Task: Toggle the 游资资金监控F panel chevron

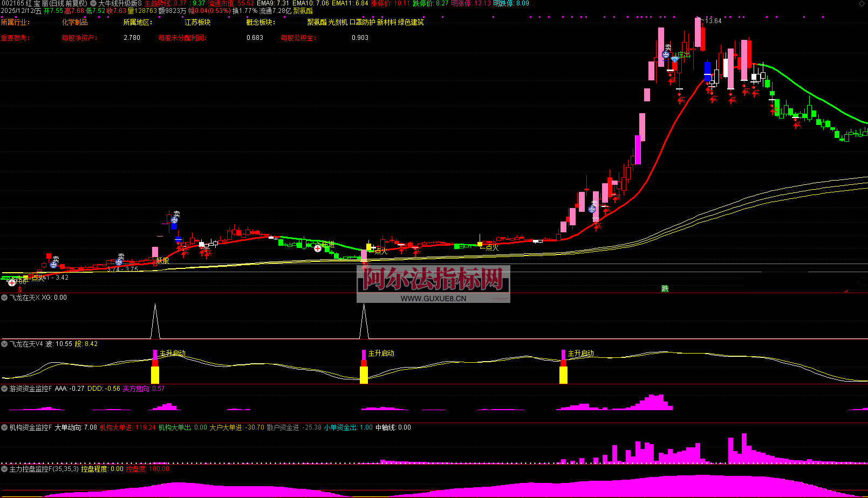Action: [x=5, y=389]
